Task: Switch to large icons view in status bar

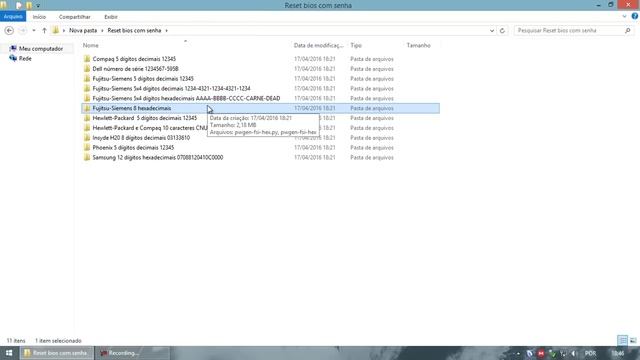Action: coord(633,340)
